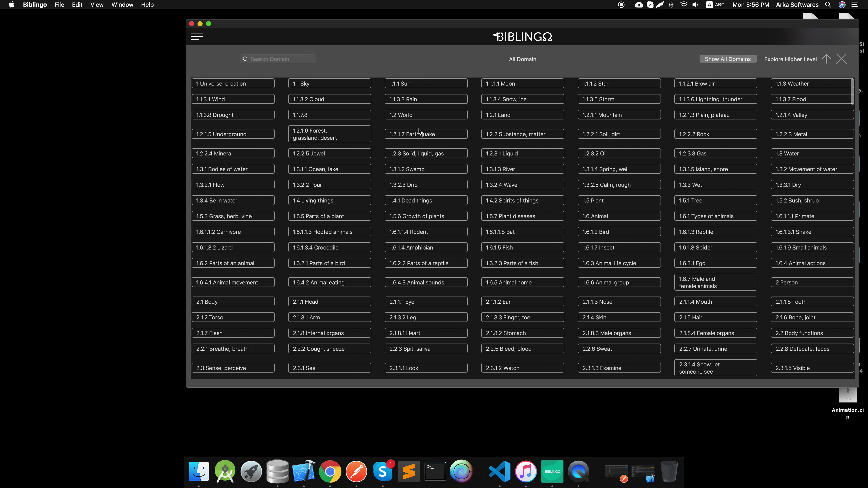868x488 pixels.
Task: Click the magnifier icon in search field
Action: point(246,59)
